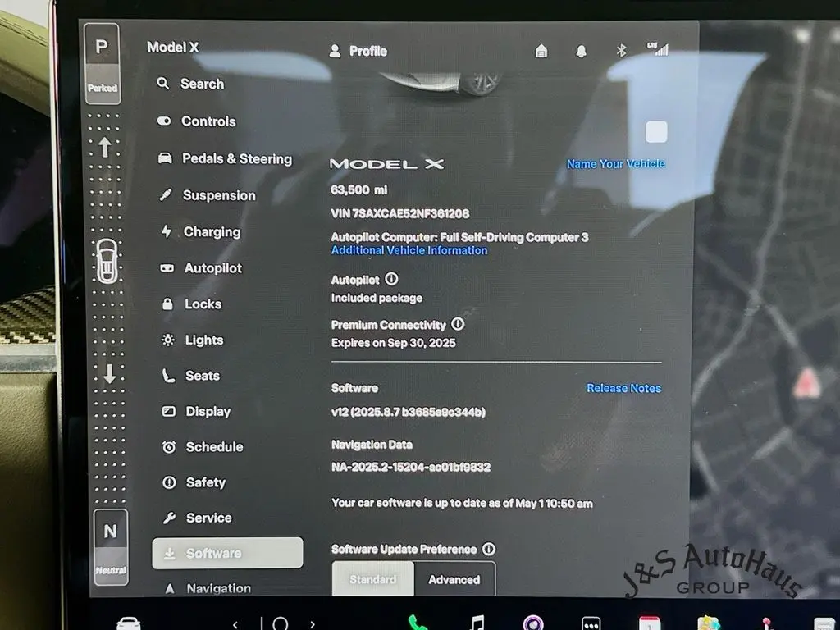Select the highlighted Software menu item

pos(228,553)
